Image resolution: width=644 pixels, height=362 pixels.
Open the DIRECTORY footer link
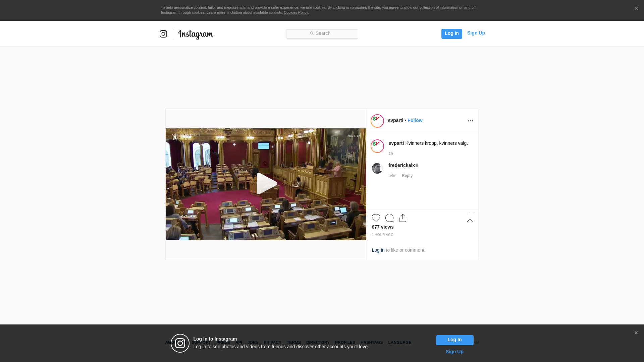[x=318, y=343]
